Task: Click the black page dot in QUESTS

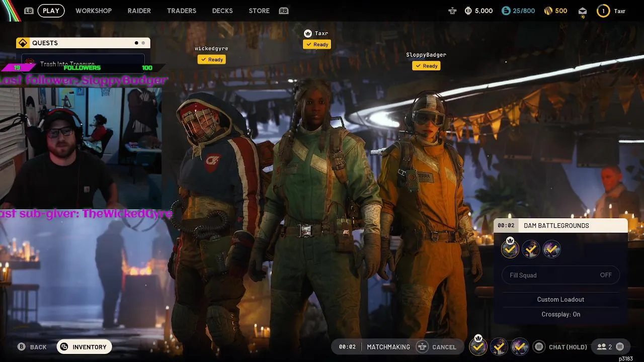Action: [x=136, y=43]
